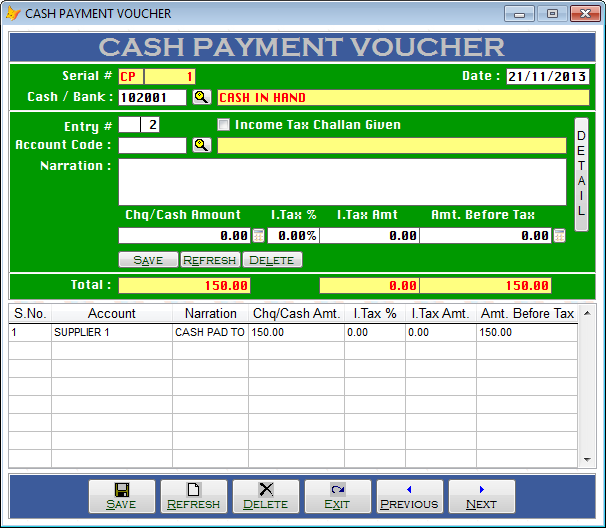This screenshot has width=606, height=528.
Task: Click the Chq/Cash Amt. column header
Action: coord(296,313)
